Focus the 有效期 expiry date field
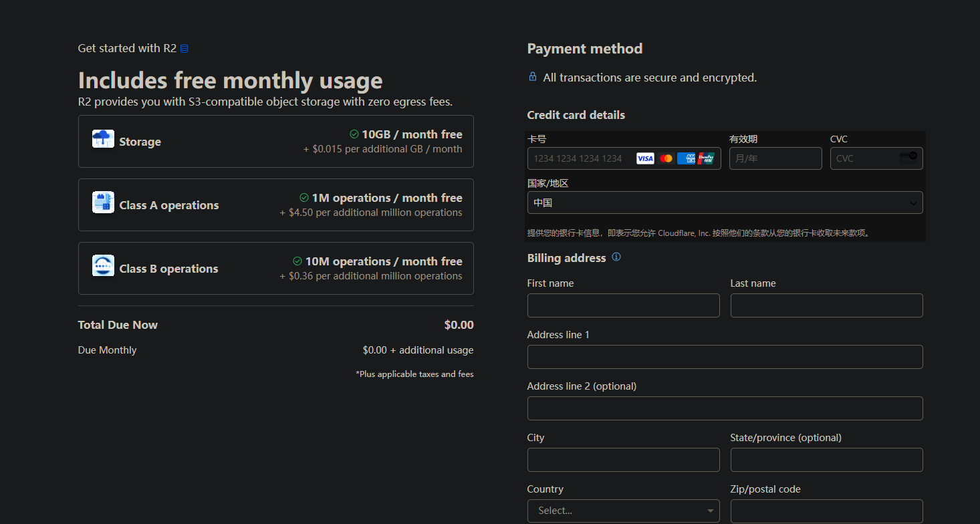This screenshot has height=524, width=980. [775, 158]
